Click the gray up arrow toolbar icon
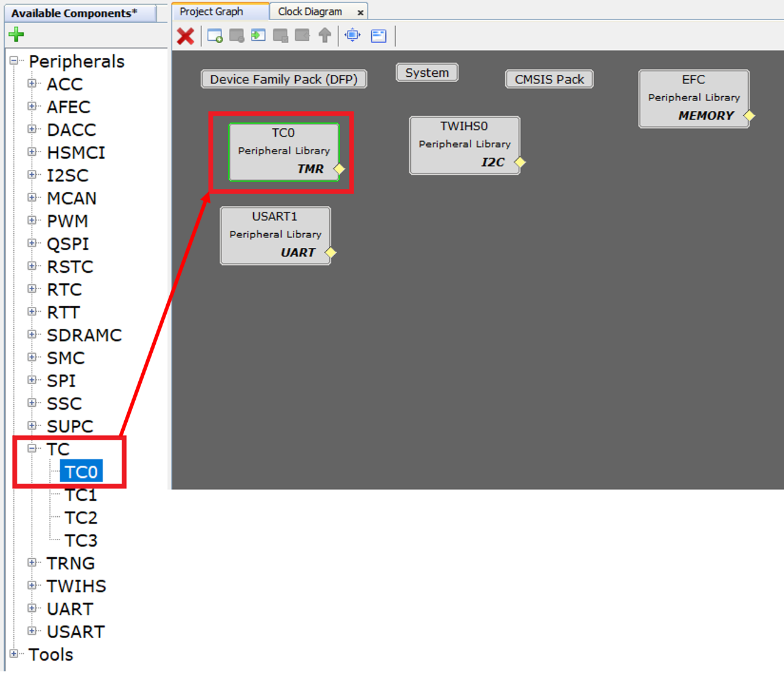This screenshot has height=674, width=784. point(325,36)
